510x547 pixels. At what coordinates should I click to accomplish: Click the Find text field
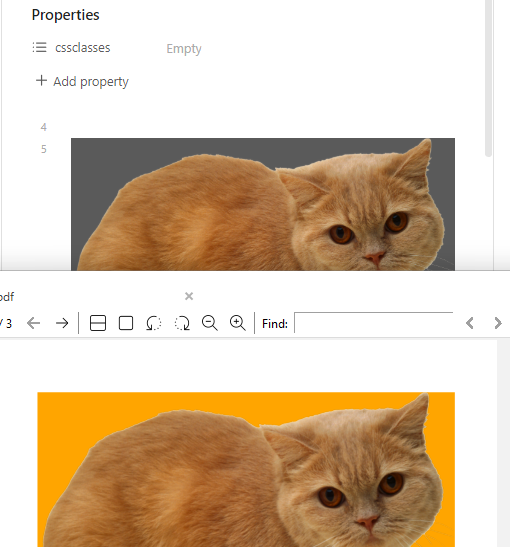[374, 323]
